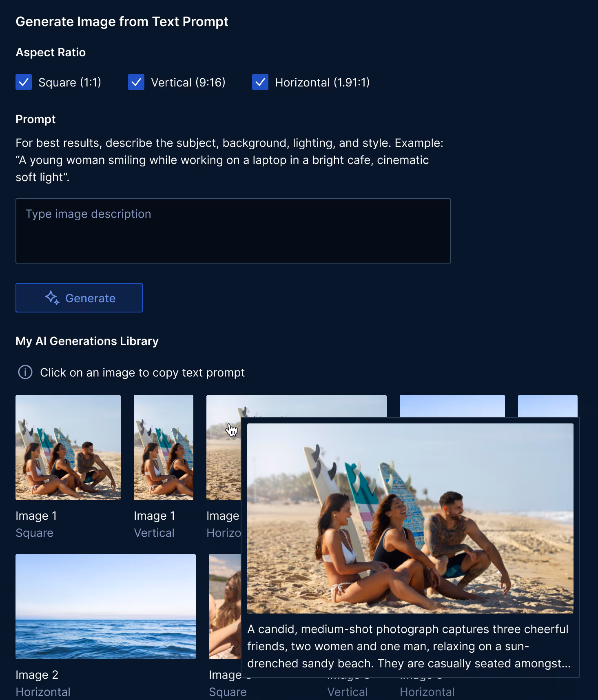The height and width of the screenshot is (700, 598).
Task: Disable the Horizontal (1.91:1) checkbox
Action: (x=260, y=82)
